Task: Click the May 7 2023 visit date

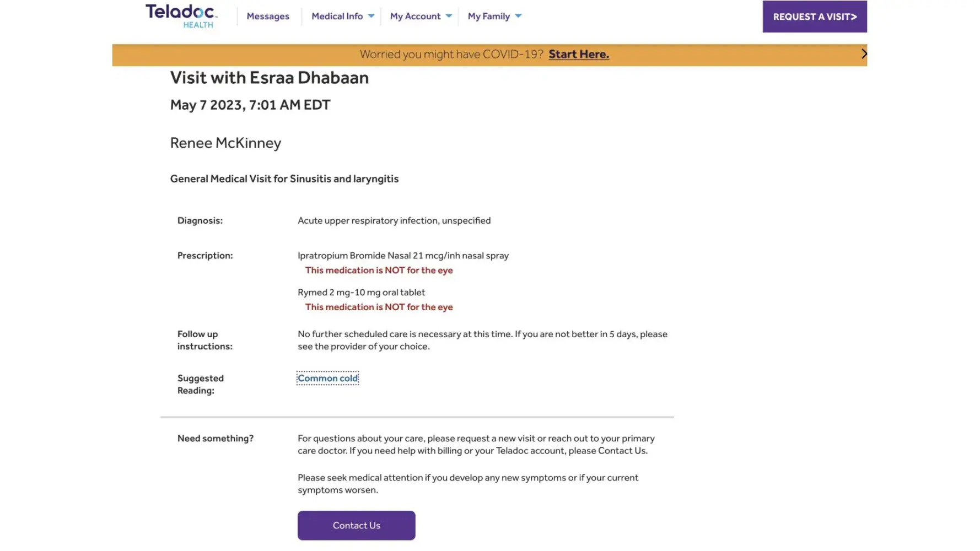Action: click(250, 105)
